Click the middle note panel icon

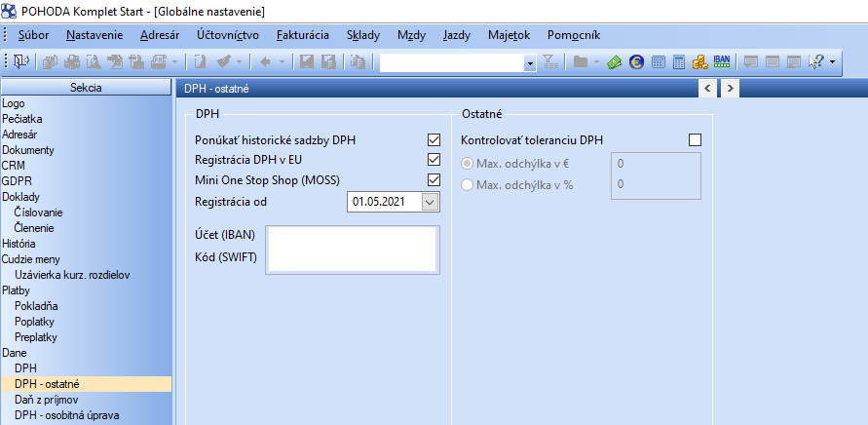(773, 62)
